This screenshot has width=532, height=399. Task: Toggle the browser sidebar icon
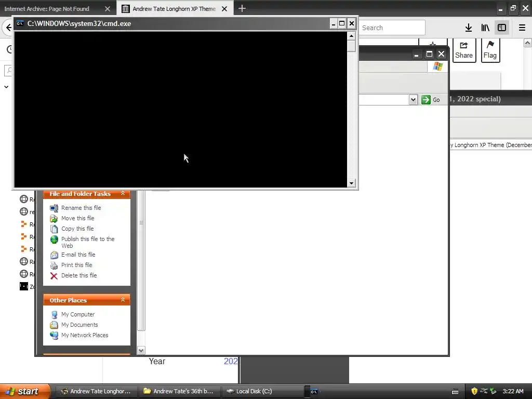pyautogui.click(x=502, y=28)
